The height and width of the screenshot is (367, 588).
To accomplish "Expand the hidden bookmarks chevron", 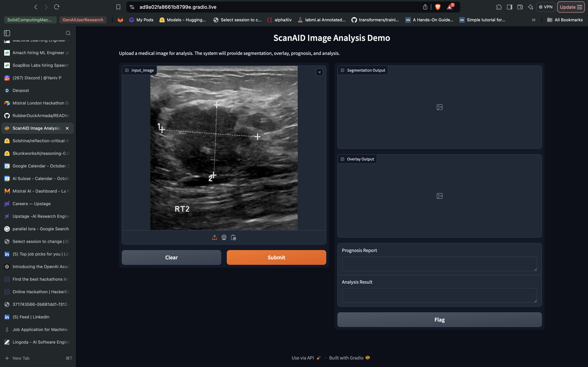I will point(534,20).
